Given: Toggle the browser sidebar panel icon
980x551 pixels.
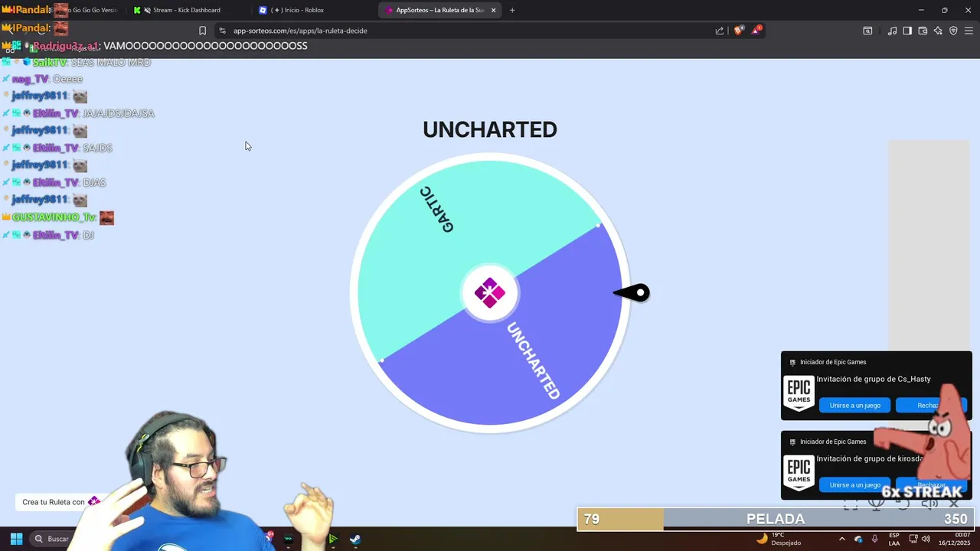Looking at the screenshot, I should pos(907,31).
